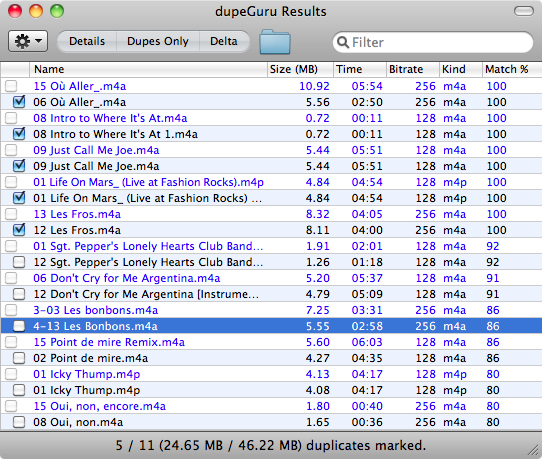542x459 pixels.
Task: Sort by the Match % column header
Action: [512, 69]
